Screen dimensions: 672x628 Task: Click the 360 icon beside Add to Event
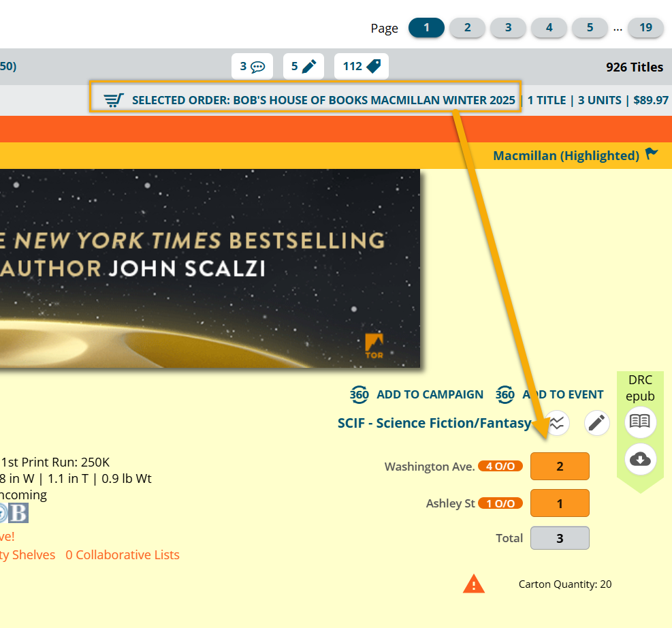point(505,394)
